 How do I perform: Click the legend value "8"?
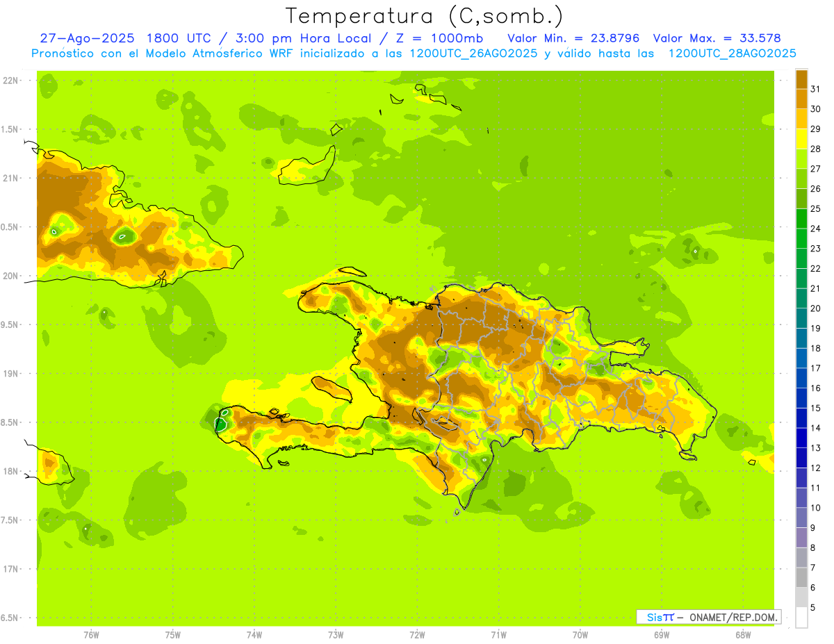point(813,547)
